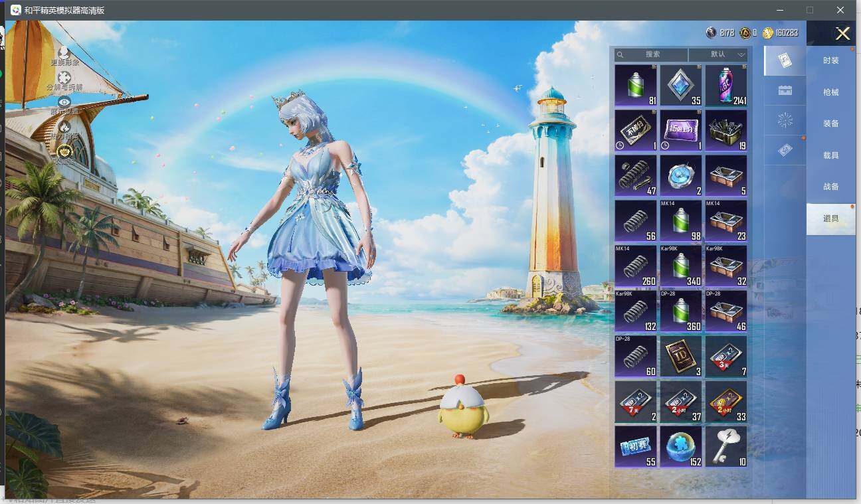Screen dimensions: 861x504
Task: Minimize the 和平精英模拟器高清版 emulator window
Action: pos(779,10)
